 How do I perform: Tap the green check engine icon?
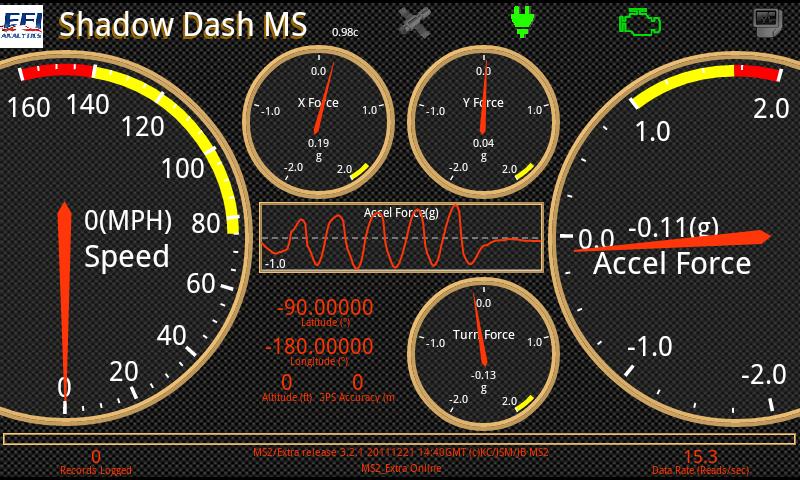[640, 22]
